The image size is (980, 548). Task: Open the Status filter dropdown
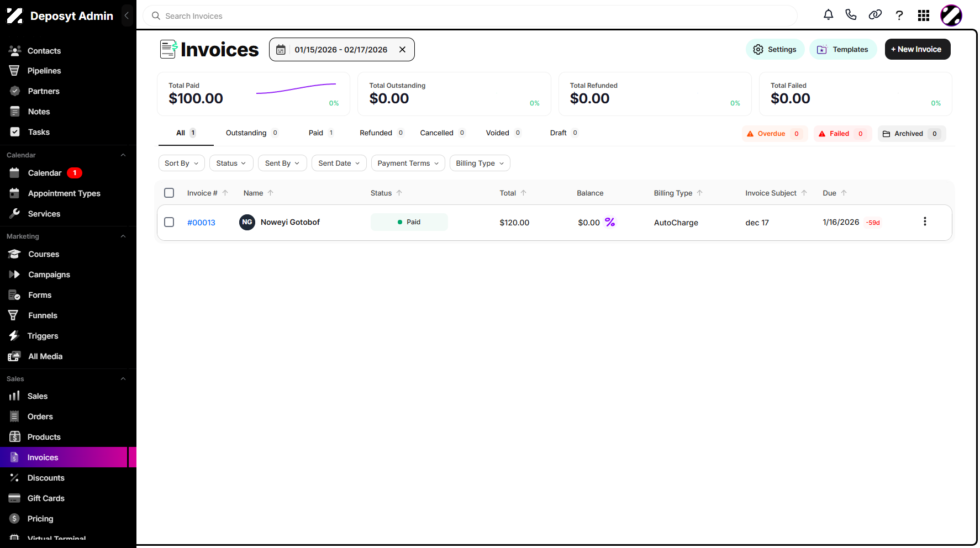[x=231, y=163]
